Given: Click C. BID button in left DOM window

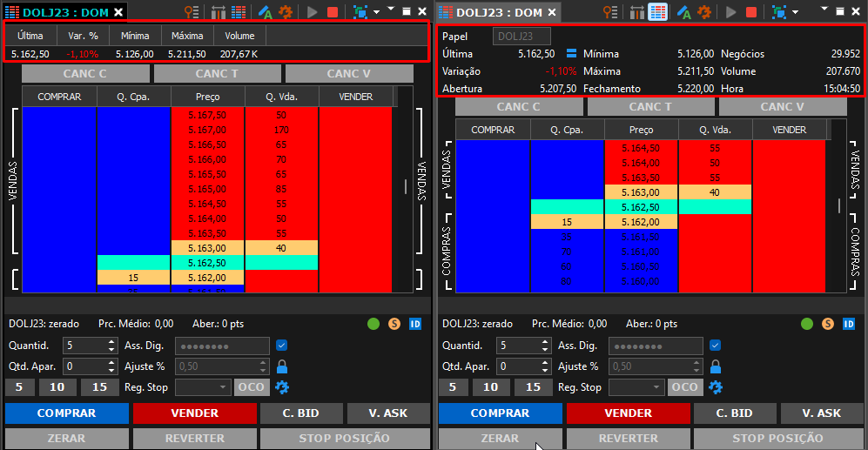Looking at the screenshot, I should pos(301,413).
